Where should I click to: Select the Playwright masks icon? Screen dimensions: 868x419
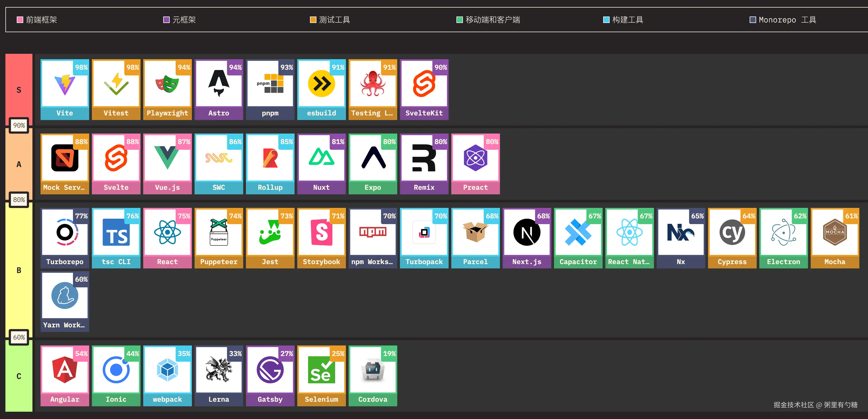click(x=167, y=84)
